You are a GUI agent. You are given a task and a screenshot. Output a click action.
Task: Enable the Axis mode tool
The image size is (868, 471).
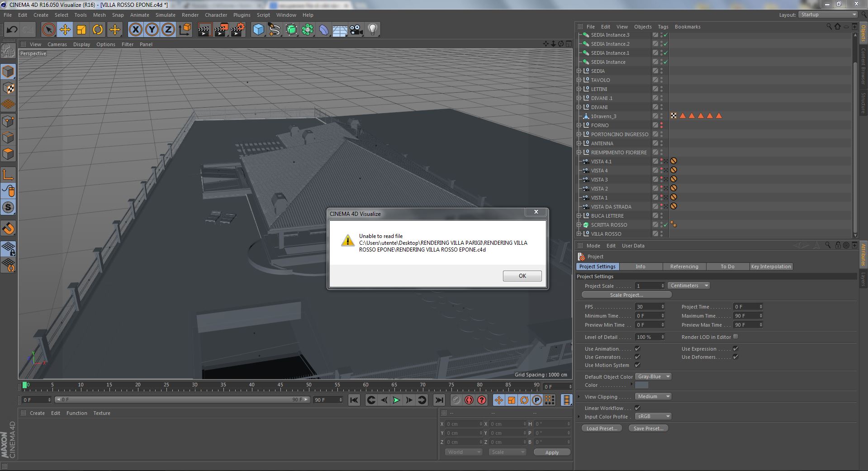8,175
